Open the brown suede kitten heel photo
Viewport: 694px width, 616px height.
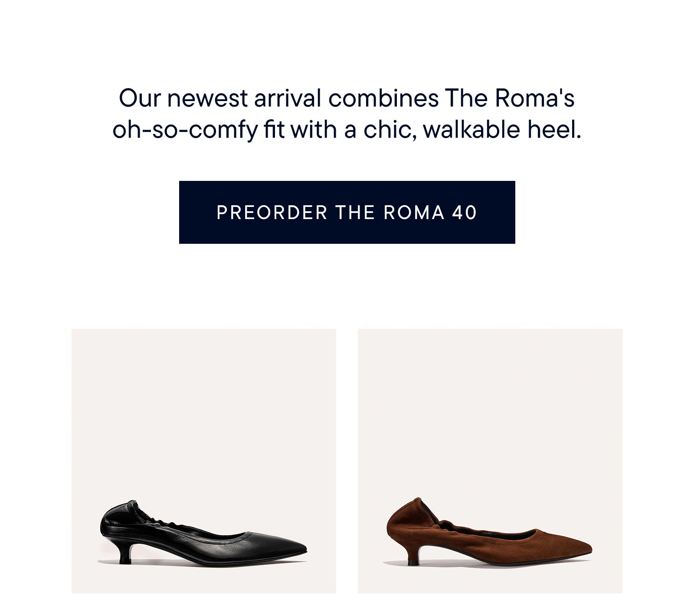point(490,461)
